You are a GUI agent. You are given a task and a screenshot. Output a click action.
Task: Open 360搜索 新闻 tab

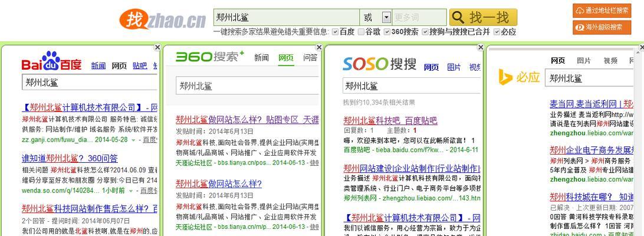[261, 58]
